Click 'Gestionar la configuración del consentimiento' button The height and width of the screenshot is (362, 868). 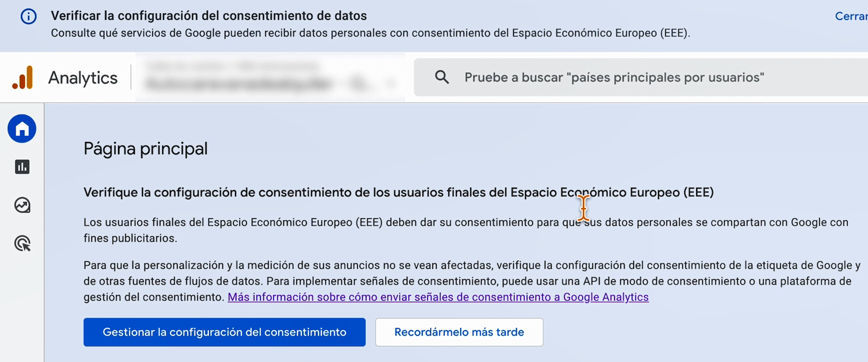click(x=224, y=332)
